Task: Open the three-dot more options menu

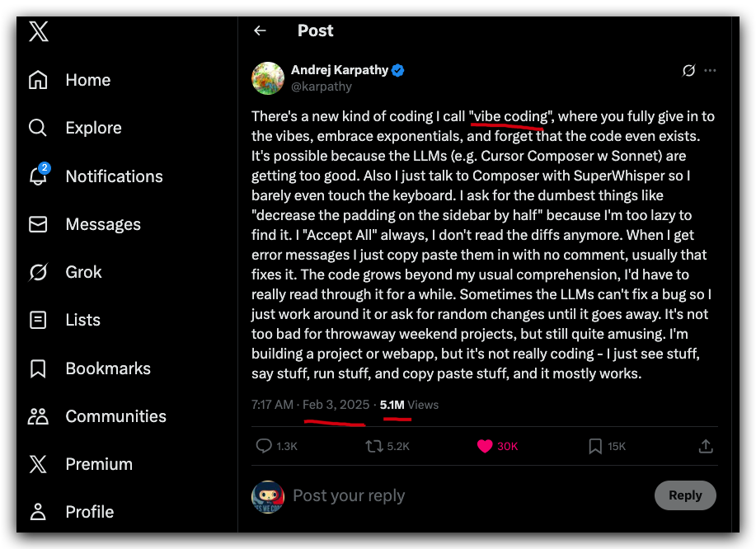Action: (710, 71)
